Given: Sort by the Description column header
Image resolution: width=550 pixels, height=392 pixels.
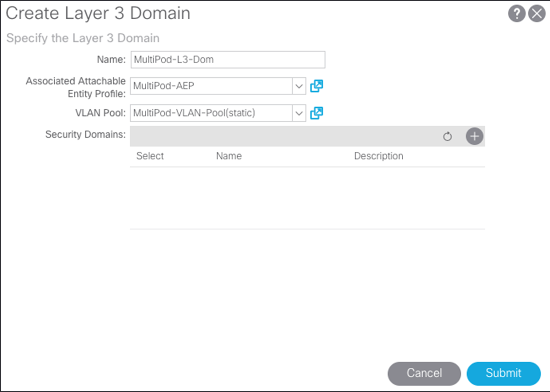Looking at the screenshot, I should point(379,156).
